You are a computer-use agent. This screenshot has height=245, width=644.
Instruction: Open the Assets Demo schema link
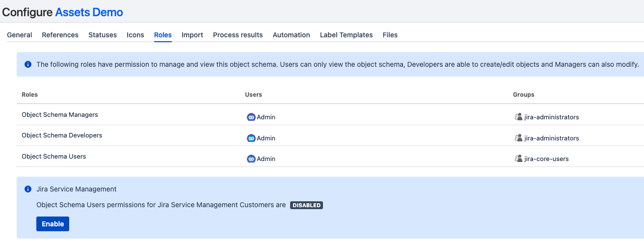click(89, 12)
